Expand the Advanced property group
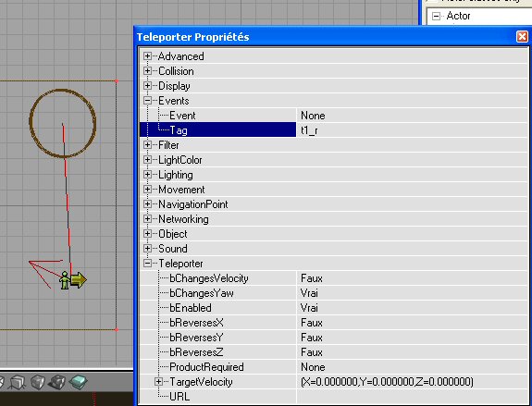The image size is (532, 406). pos(147,56)
